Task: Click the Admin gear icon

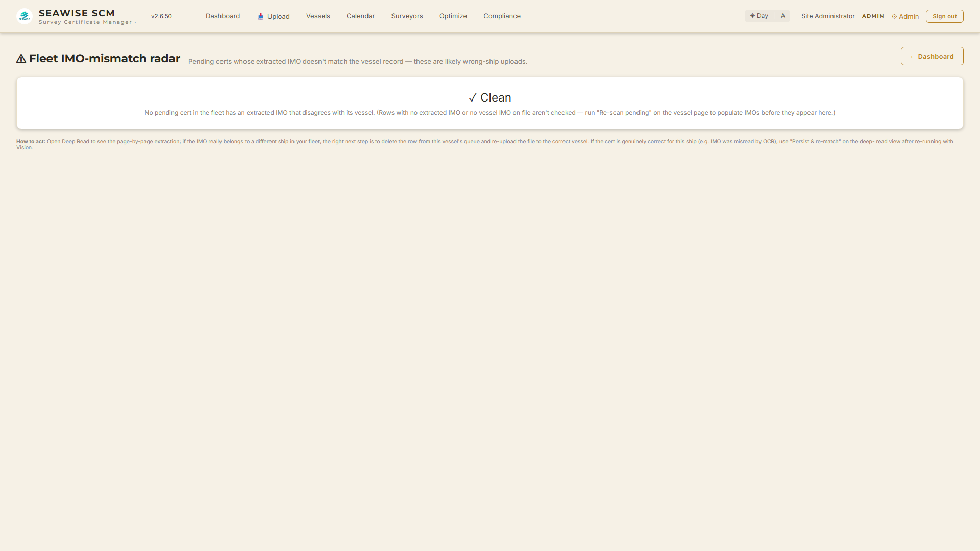Action: click(x=894, y=17)
